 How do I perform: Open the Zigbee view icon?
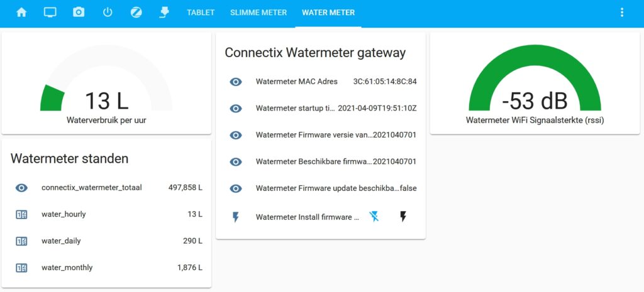(136, 13)
